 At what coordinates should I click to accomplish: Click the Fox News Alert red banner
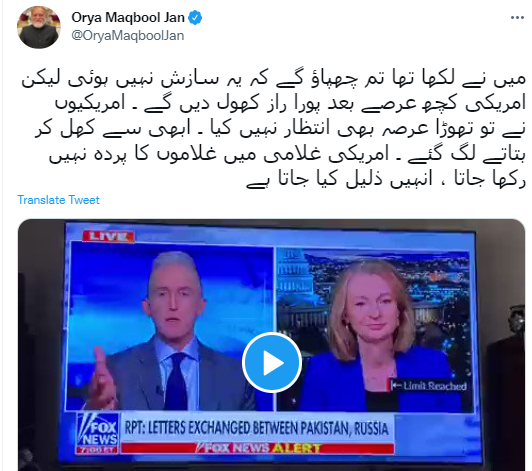click(258, 448)
